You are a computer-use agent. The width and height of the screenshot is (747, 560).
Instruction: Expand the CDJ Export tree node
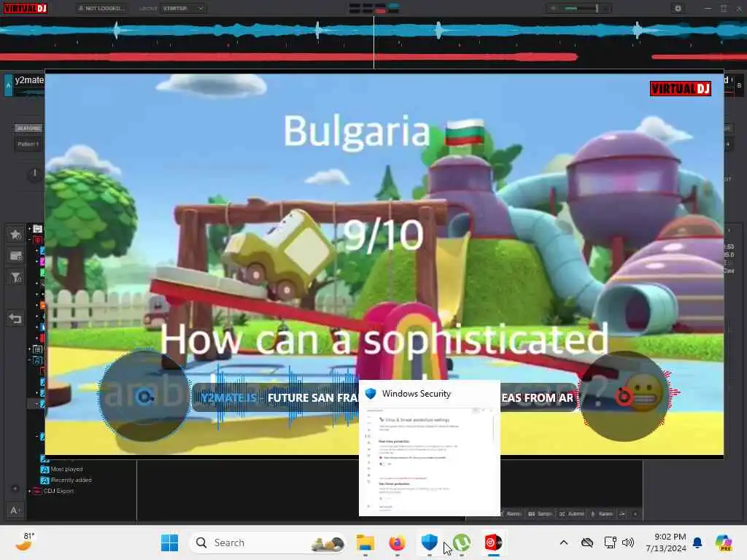tap(29, 491)
